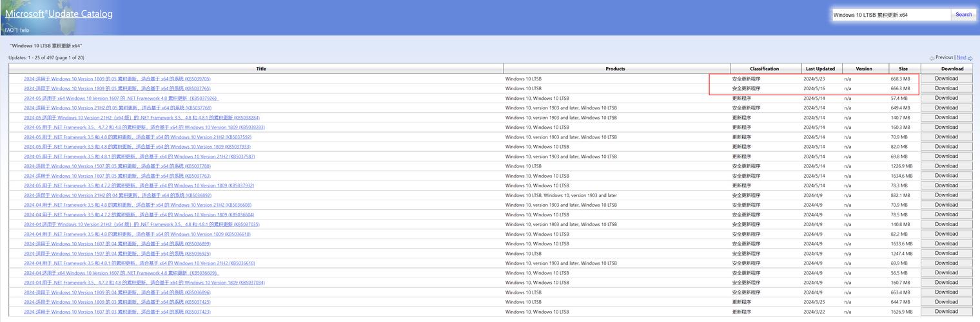Sort by Size column header
The image size is (980, 322).
tap(903, 69)
